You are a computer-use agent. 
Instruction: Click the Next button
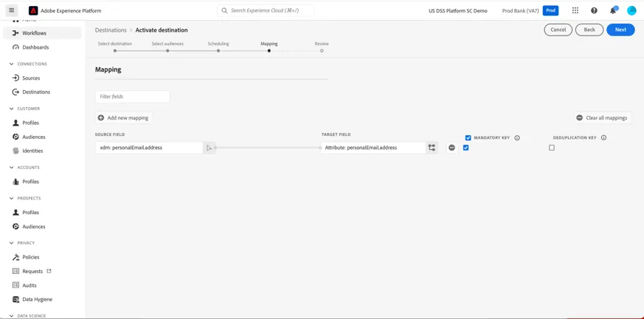tap(620, 30)
